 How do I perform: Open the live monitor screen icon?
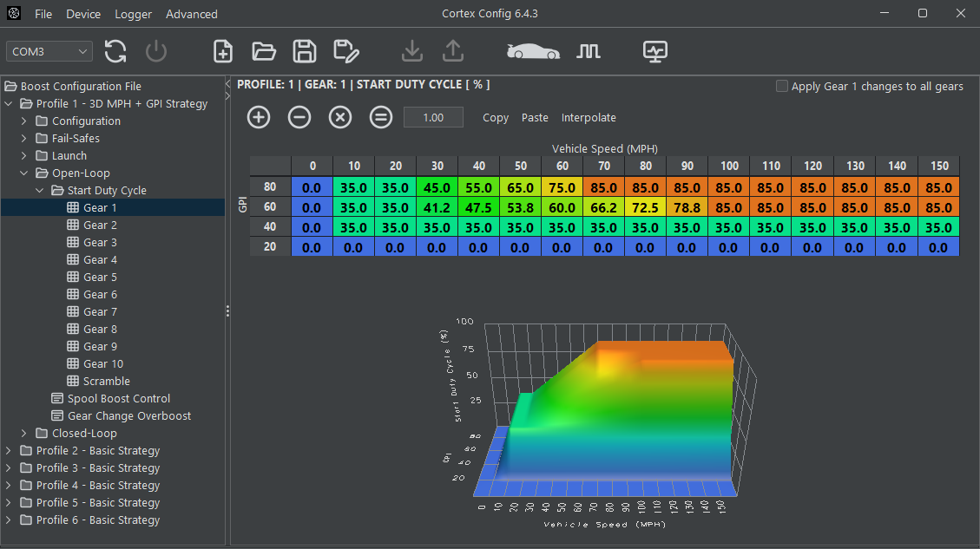pyautogui.click(x=655, y=51)
